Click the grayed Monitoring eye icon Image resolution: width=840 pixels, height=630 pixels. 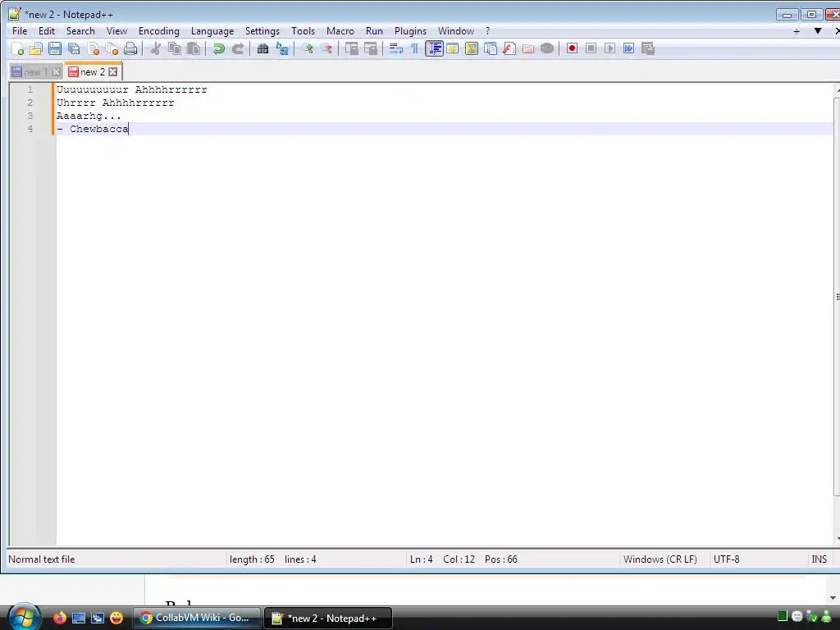tap(547, 48)
